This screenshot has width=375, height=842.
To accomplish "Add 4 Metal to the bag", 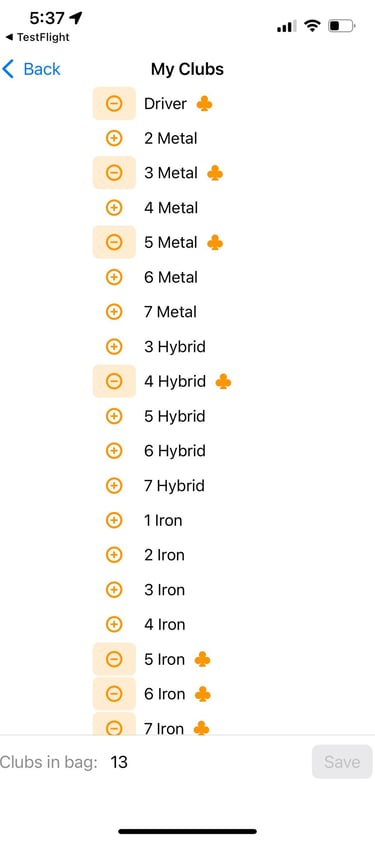I will [114, 208].
